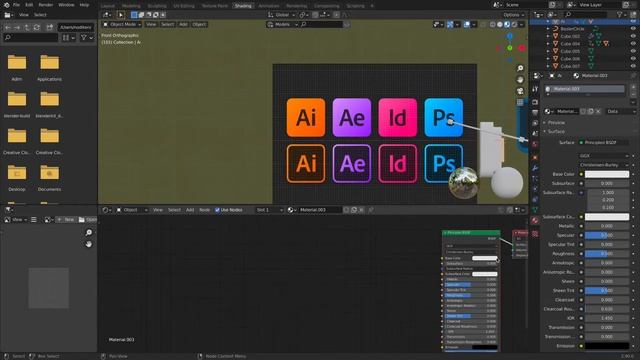640x360 pixels.
Task: Select the tweak/select tool arrow in header
Action: pos(121,15)
